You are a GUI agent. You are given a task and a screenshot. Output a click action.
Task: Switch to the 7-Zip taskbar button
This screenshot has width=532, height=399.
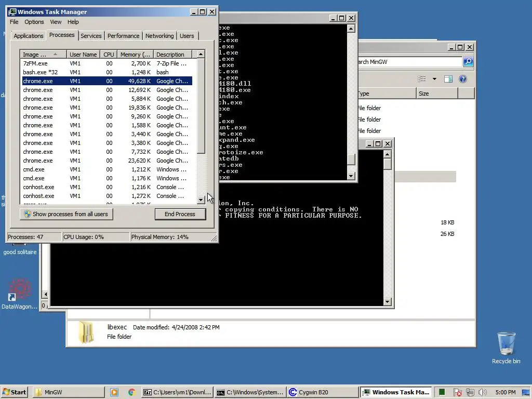point(177,392)
